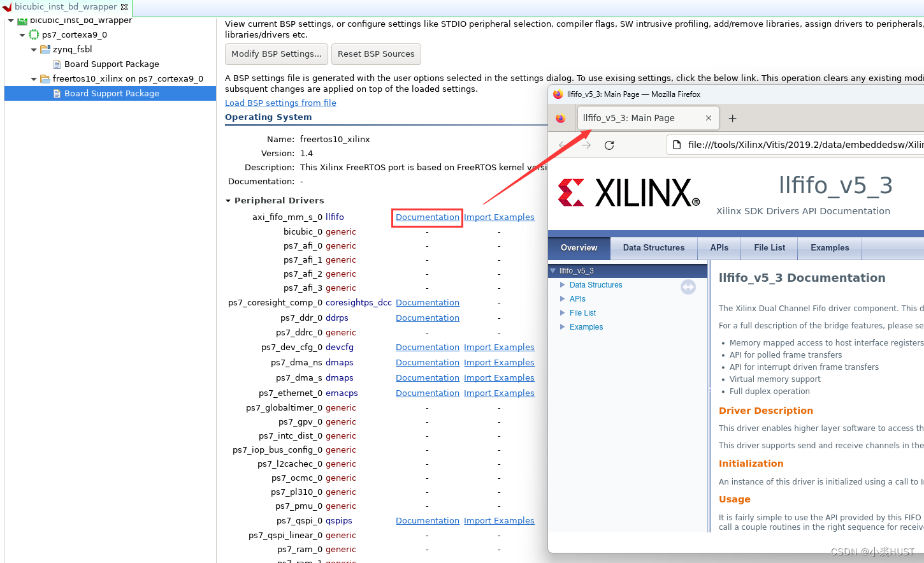
Task: Click the Driver Description heading
Action: 765,411
